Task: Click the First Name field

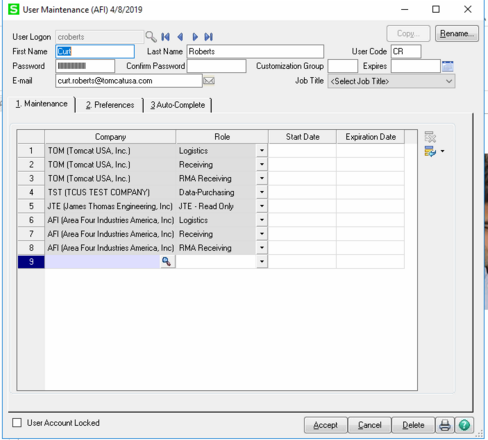Action: [x=95, y=51]
